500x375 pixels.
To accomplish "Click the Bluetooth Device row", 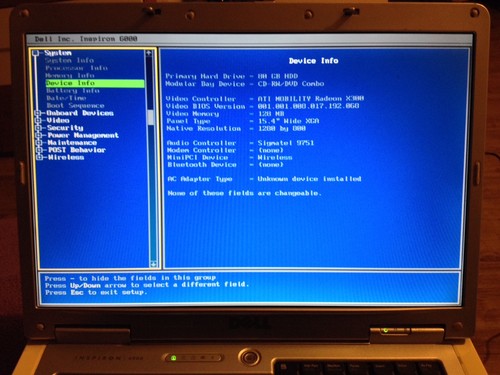I will [x=226, y=165].
